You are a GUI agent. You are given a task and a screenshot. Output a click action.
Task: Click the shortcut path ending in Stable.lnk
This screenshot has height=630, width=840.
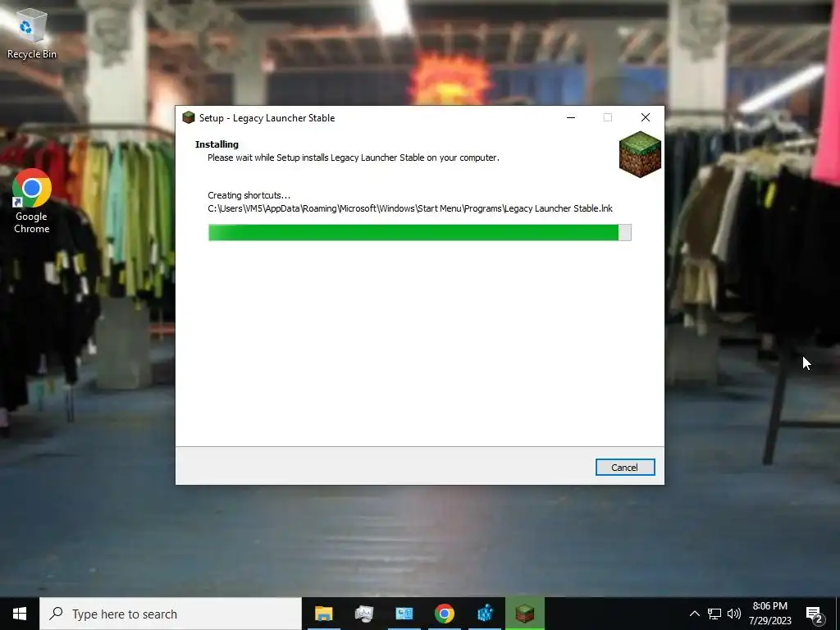click(410, 208)
